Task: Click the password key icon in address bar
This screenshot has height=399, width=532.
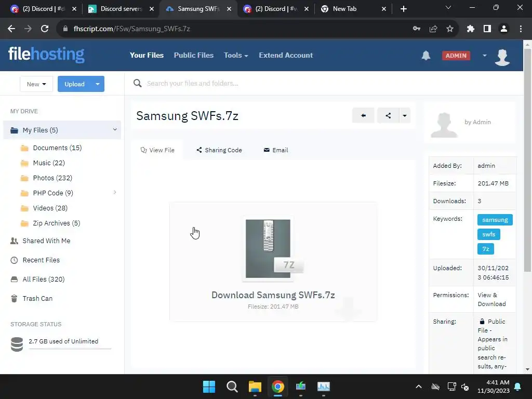Action: click(417, 29)
